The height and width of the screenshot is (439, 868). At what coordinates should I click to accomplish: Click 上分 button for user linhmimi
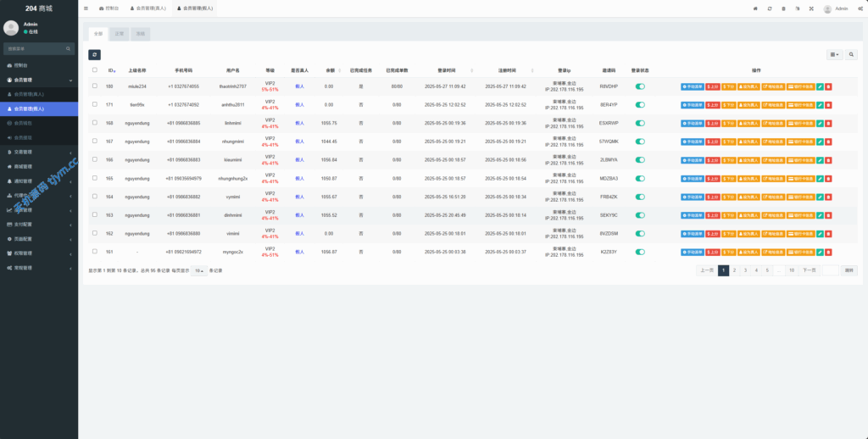713,123
